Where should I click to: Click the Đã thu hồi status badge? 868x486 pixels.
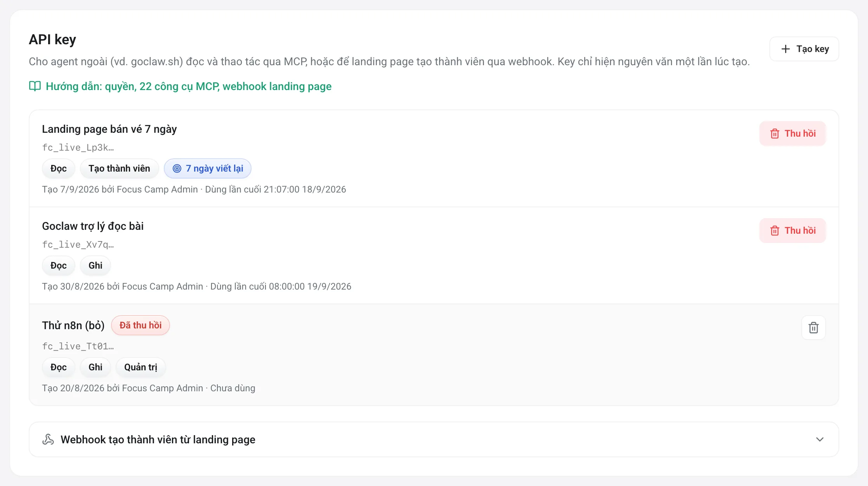click(141, 325)
